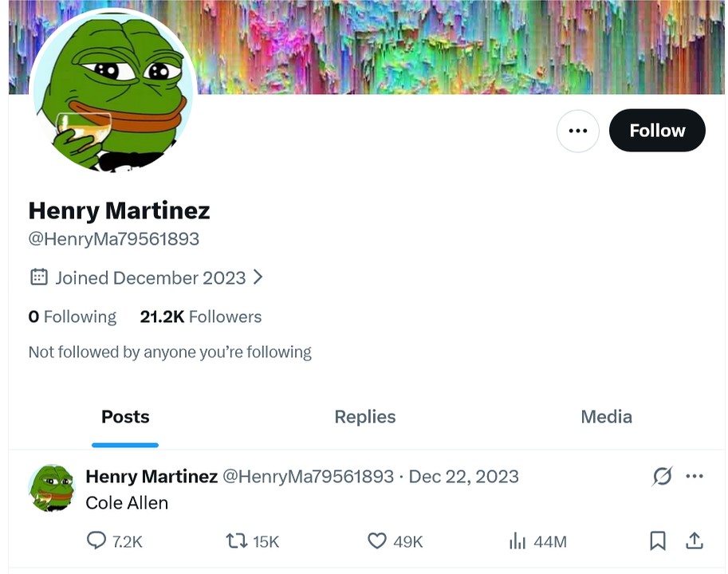Open the post's three-dot more menu
Screen dimensions: 728x574
click(695, 477)
